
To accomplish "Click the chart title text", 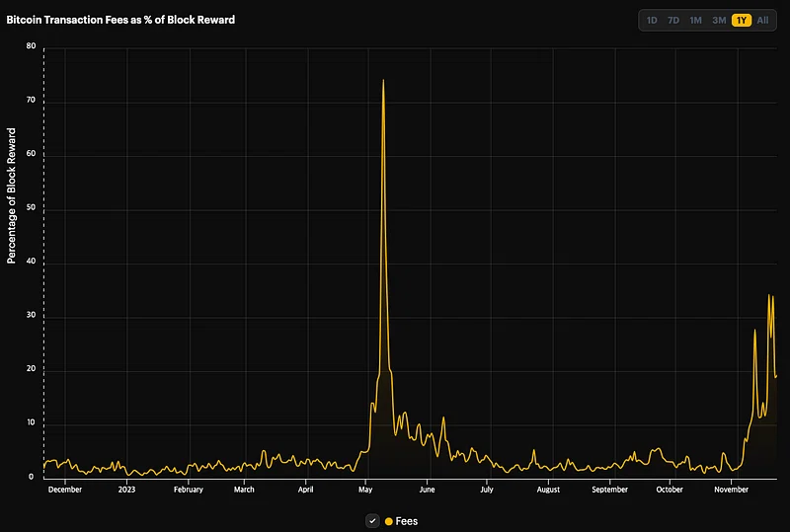I will [x=120, y=20].
